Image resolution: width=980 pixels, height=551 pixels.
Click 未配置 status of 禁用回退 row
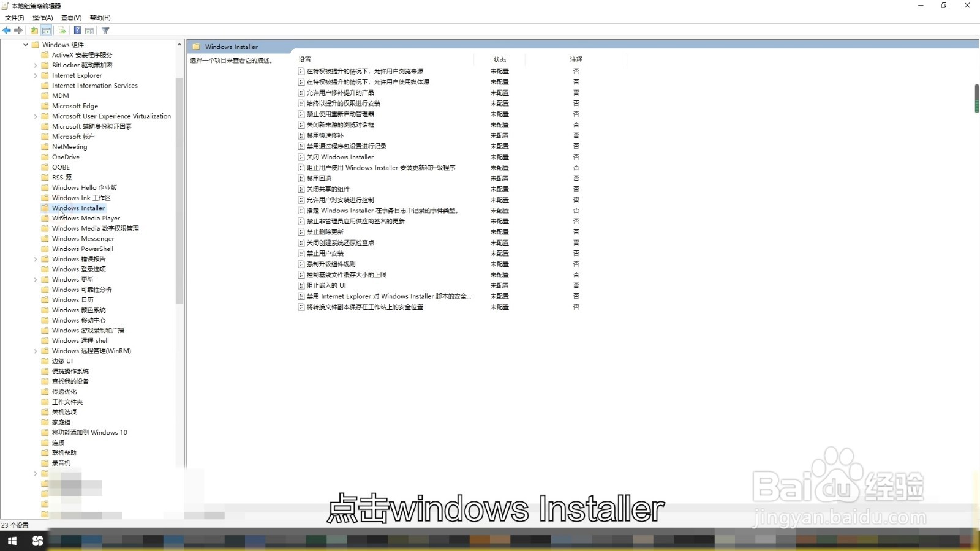(x=500, y=179)
